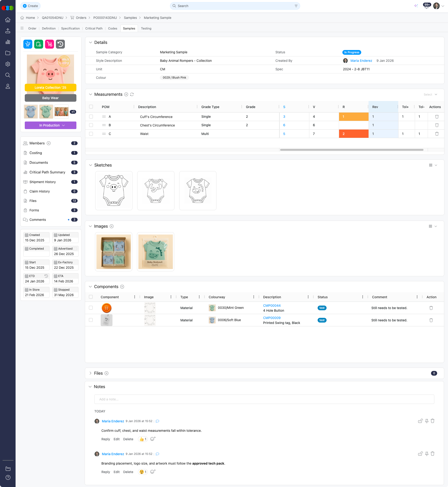Switch to the Testing tab
Viewport: 448px width, 487px height.
(x=146, y=28)
